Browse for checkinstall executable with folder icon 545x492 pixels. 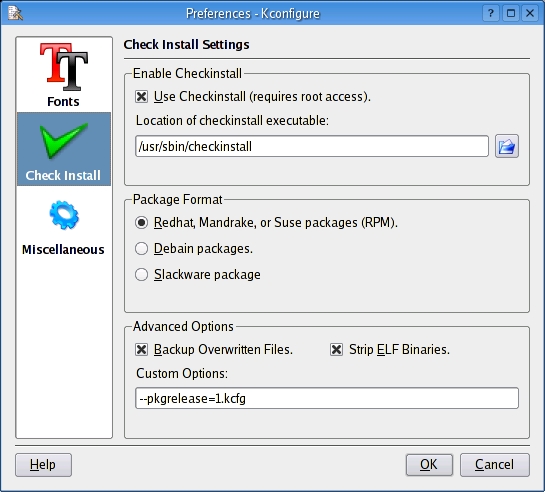507,146
